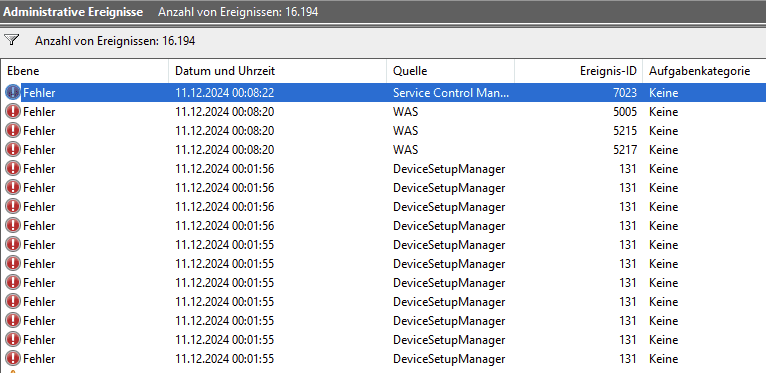Click the Administrative Ereignisse title
The width and height of the screenshot is (766, 373).
(73, 12)
